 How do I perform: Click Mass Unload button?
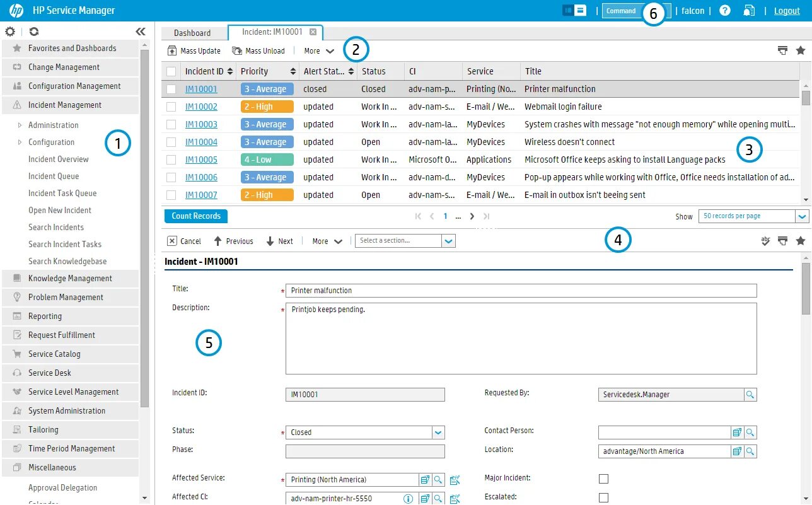(x=258, y=51)
